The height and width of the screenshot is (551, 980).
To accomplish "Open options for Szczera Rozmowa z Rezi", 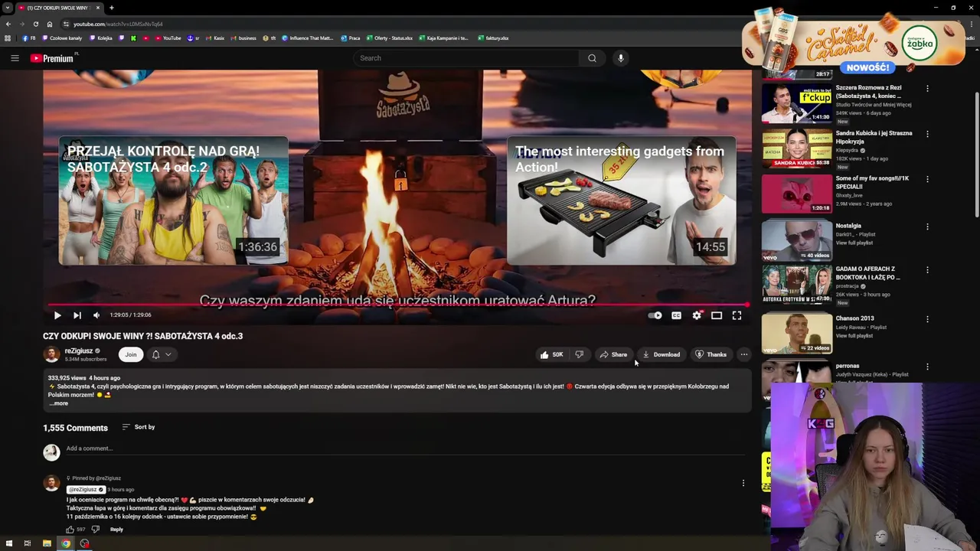I will point(927,89).
